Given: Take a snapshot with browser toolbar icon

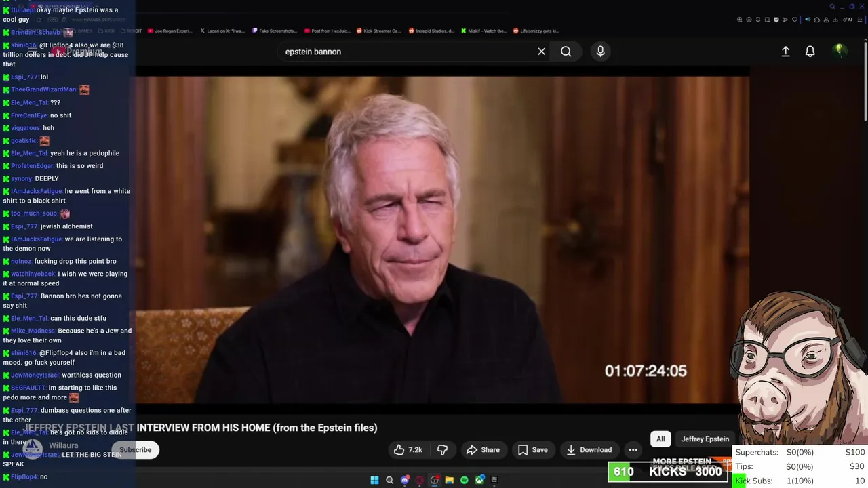Looking at the screenshot, I should point(767,20).
